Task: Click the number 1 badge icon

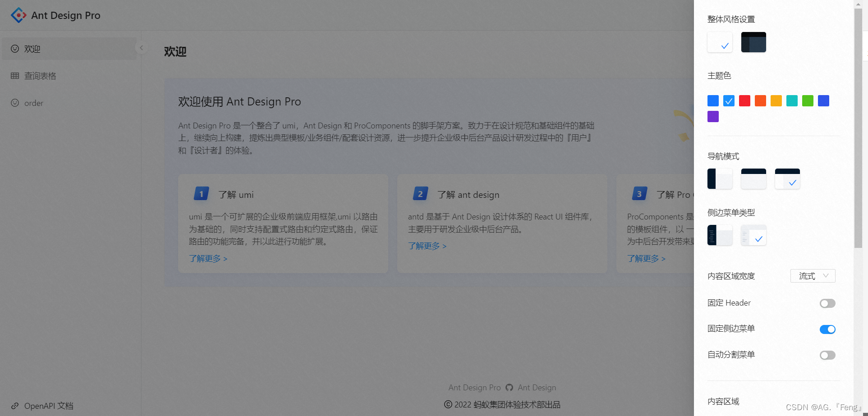Action: [201, 193]
